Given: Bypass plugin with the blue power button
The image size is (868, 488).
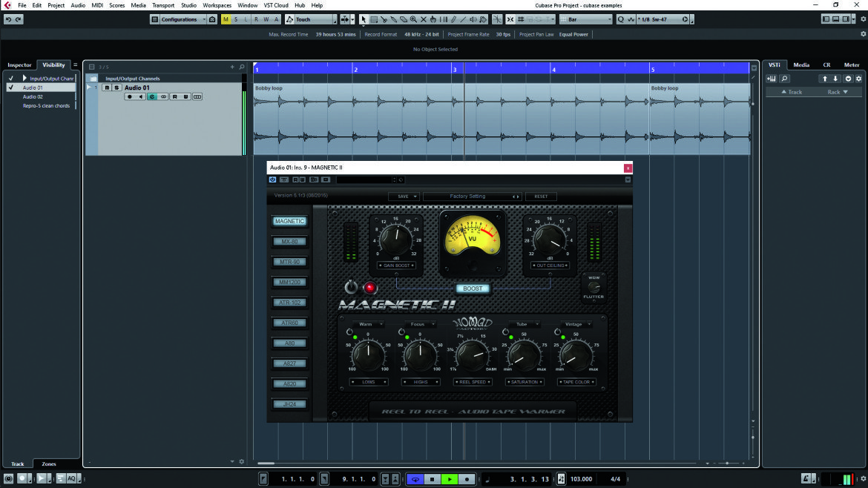Looking at the screenshot, I should click(272, 179).
